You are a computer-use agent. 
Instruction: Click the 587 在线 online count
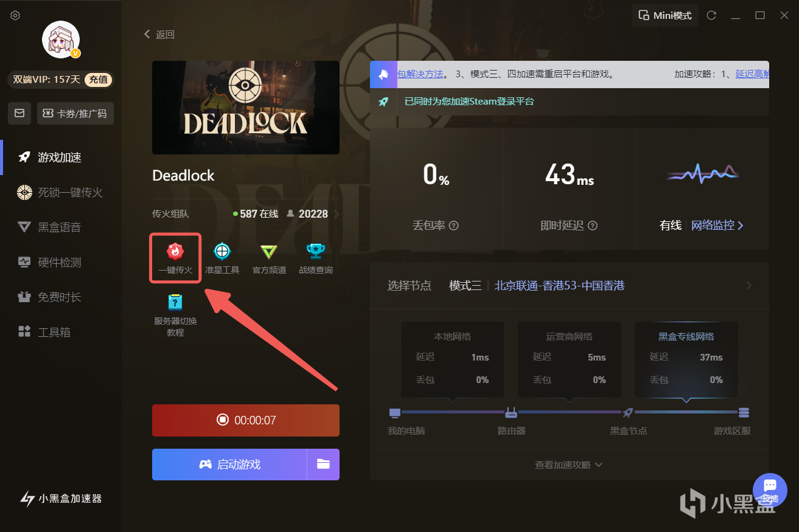pos(256,214)
